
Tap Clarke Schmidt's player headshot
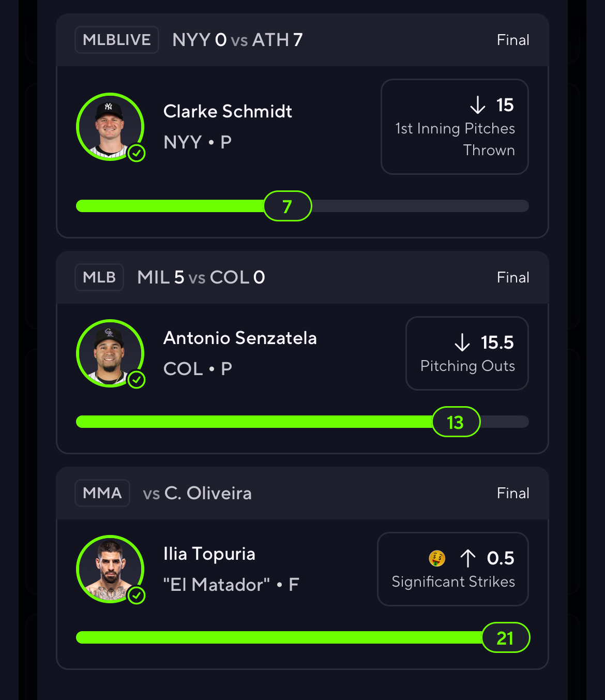(110, 127)
